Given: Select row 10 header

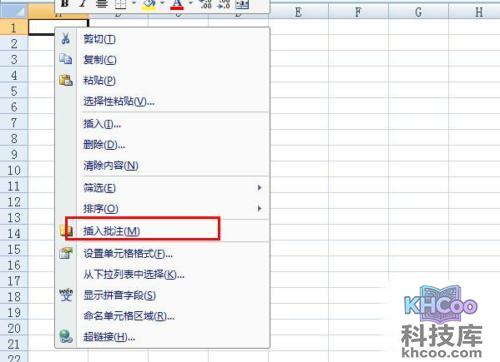Looking at the screenshot, I should point(14,170).
